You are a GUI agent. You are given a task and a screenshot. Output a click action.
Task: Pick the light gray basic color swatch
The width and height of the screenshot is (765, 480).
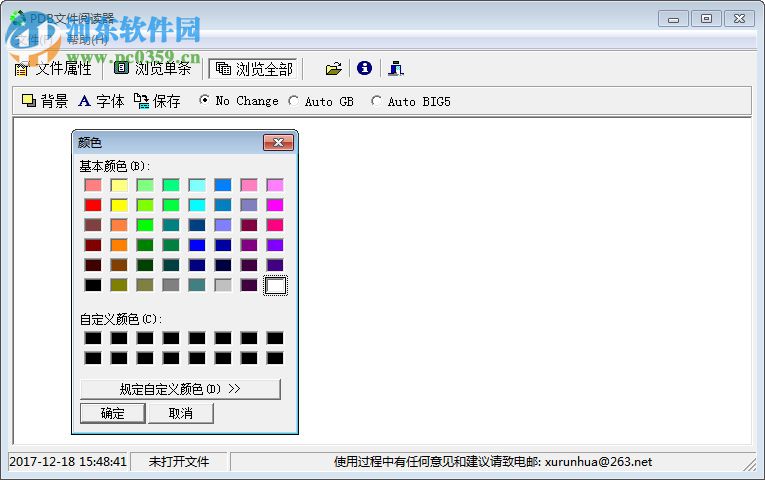tap(223, 285)
